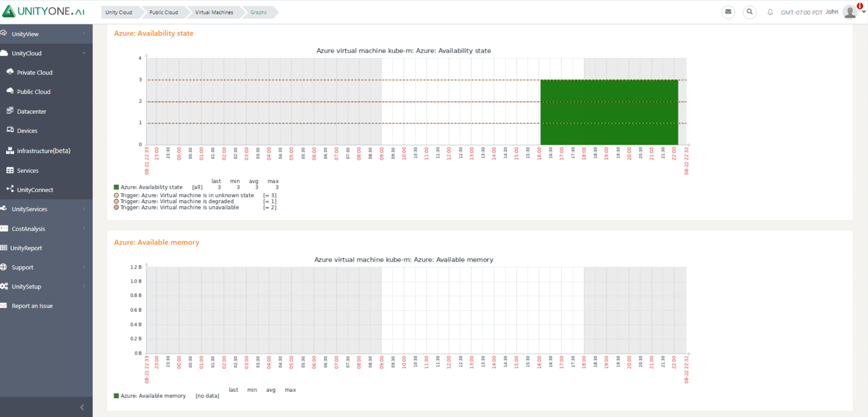Click the CostAnalysis icon
Screen dimensions: 868x417
(4, 228)
